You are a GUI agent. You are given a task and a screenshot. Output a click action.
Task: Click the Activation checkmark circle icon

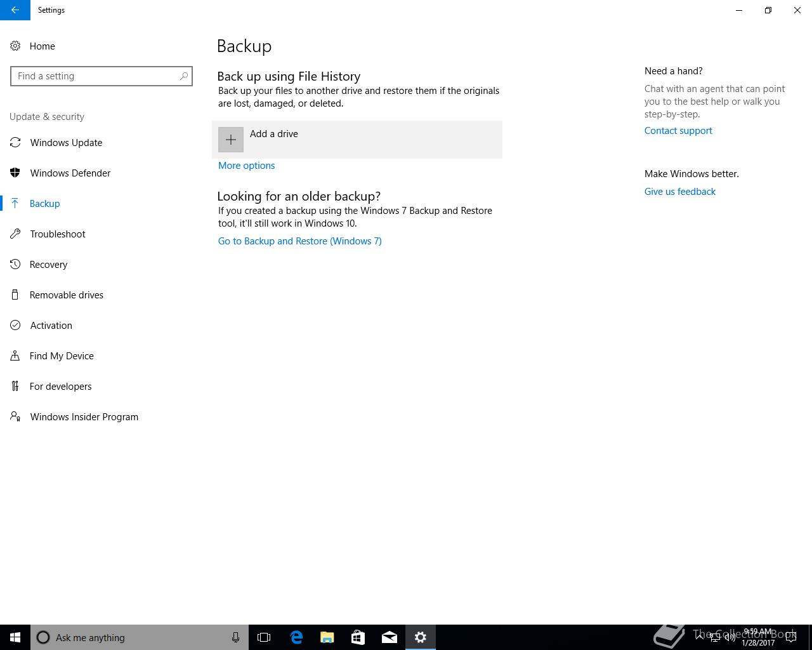(x=15, y=326)
